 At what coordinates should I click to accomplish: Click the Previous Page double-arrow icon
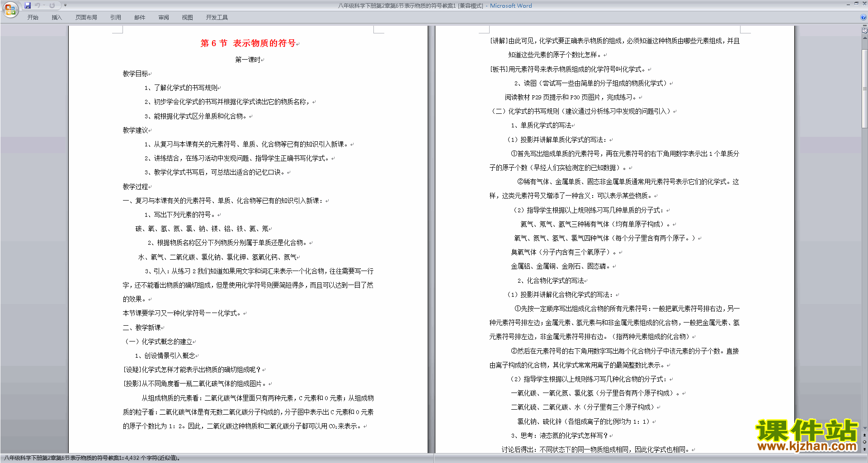865,435
